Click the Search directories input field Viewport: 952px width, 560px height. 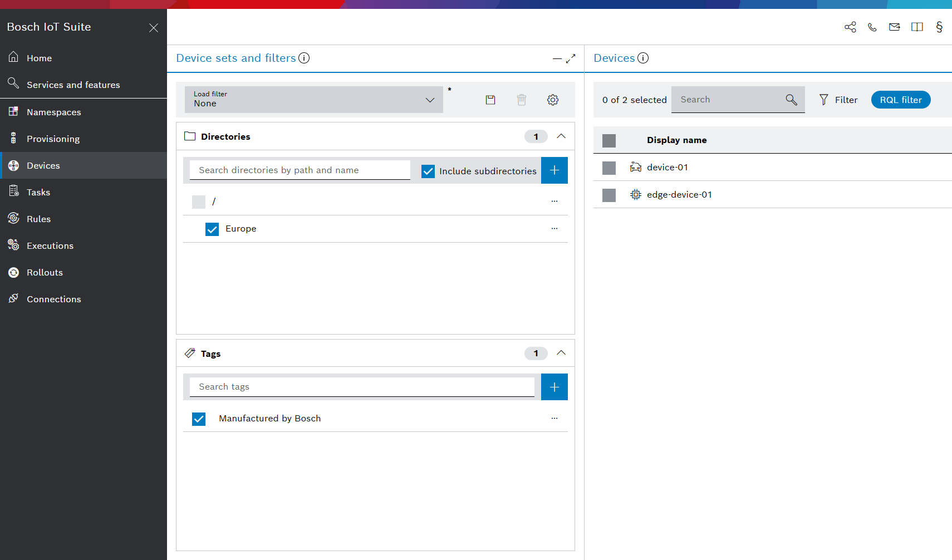click(300, 170)
